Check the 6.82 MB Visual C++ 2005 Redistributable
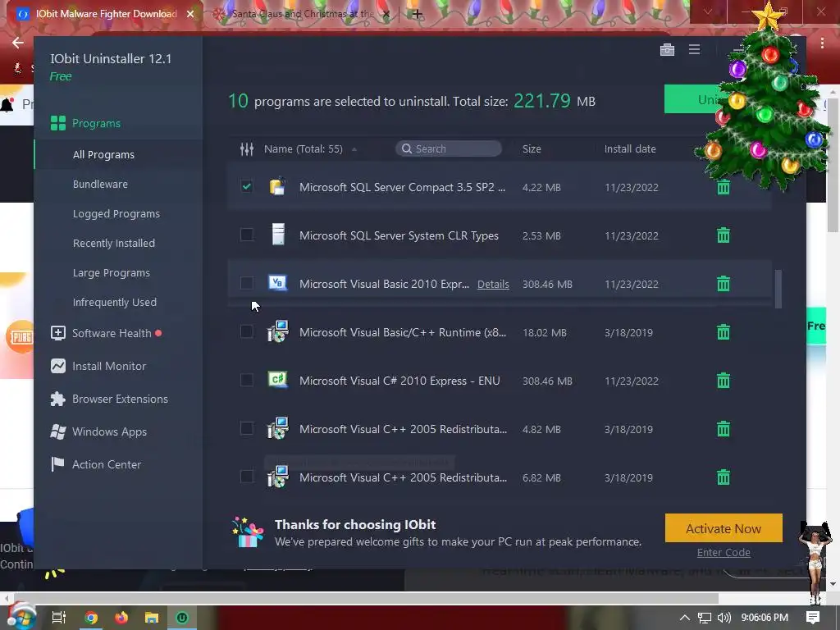Viewport: 840px width, 630px height. 246,477
